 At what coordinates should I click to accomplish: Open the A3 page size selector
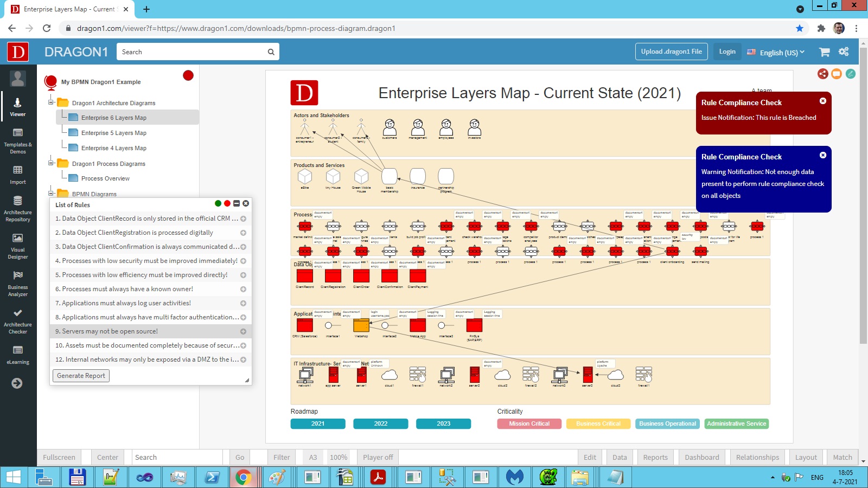click(313, 457)
